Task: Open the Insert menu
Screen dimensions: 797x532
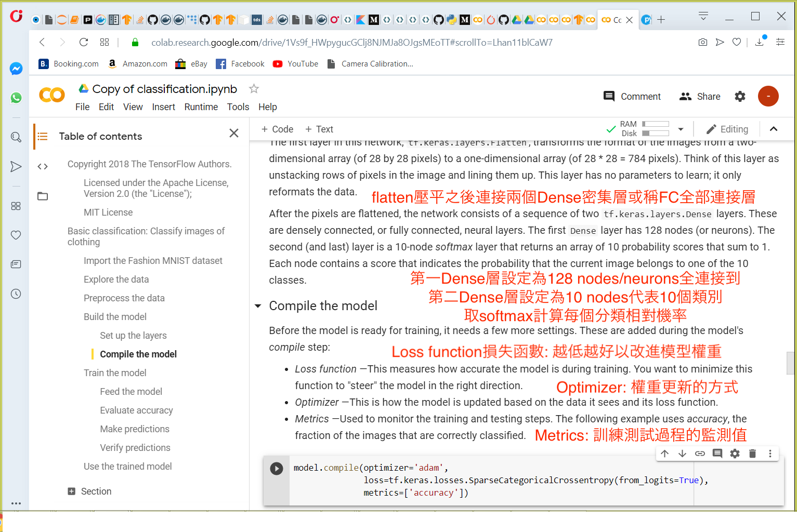Action: click(x=163, y=107)
